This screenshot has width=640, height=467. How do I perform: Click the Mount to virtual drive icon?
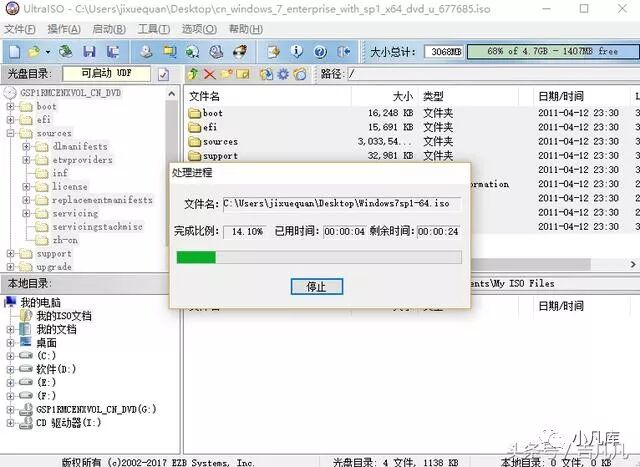[216, 52]
